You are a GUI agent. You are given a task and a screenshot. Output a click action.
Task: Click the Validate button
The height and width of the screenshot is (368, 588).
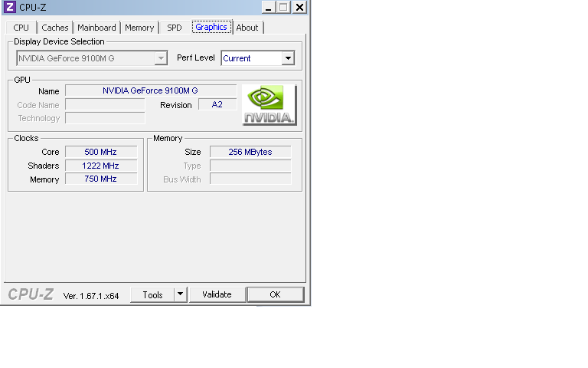click(217, 294)
